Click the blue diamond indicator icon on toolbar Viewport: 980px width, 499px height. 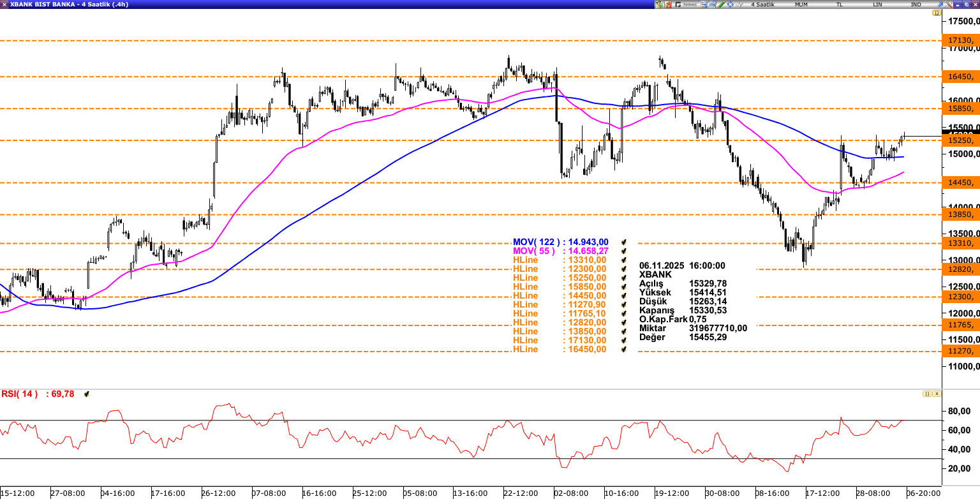coord(729,4)
